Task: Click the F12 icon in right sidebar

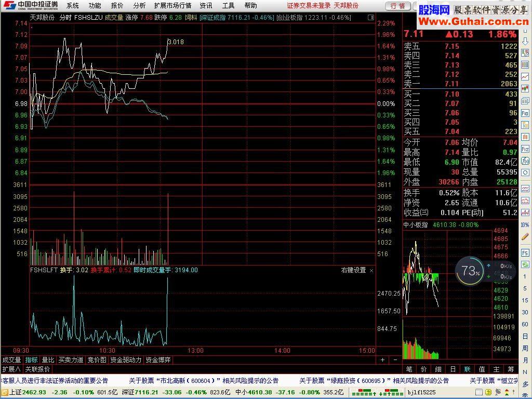Action: tap(525, 149)
